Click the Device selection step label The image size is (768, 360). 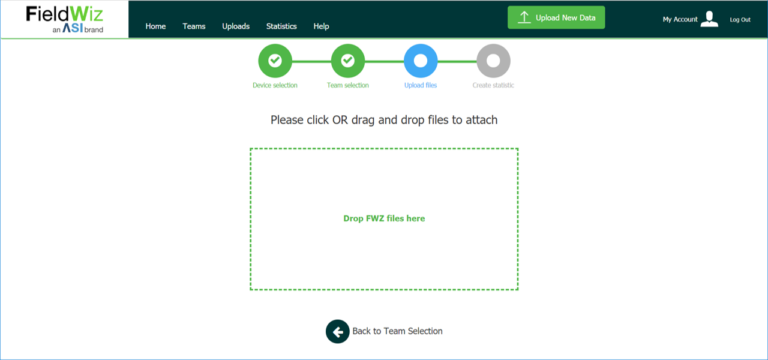(275, 85)
